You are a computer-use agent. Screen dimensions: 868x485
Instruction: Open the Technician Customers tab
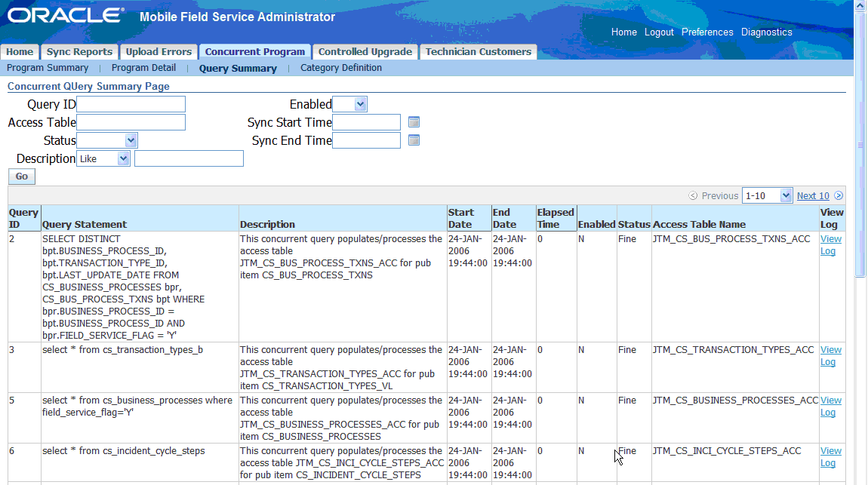pyautogui.click(x=478, y=51)
